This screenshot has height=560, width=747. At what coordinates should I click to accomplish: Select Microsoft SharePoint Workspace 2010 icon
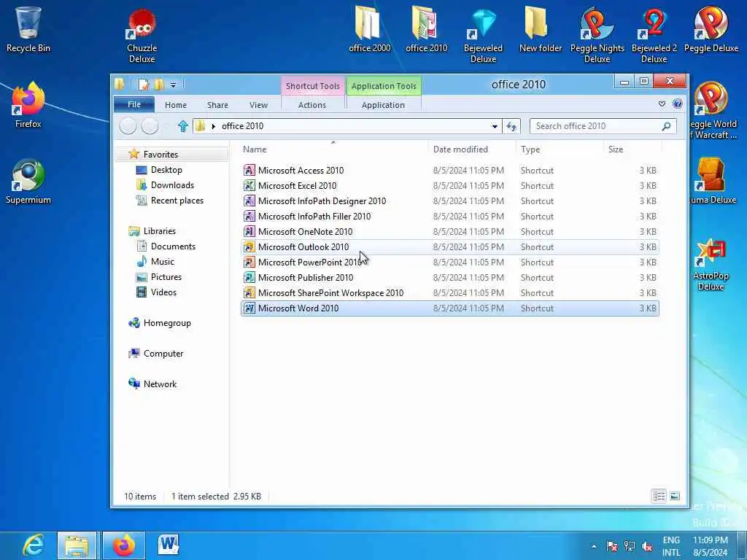click(x=249, y=292)
